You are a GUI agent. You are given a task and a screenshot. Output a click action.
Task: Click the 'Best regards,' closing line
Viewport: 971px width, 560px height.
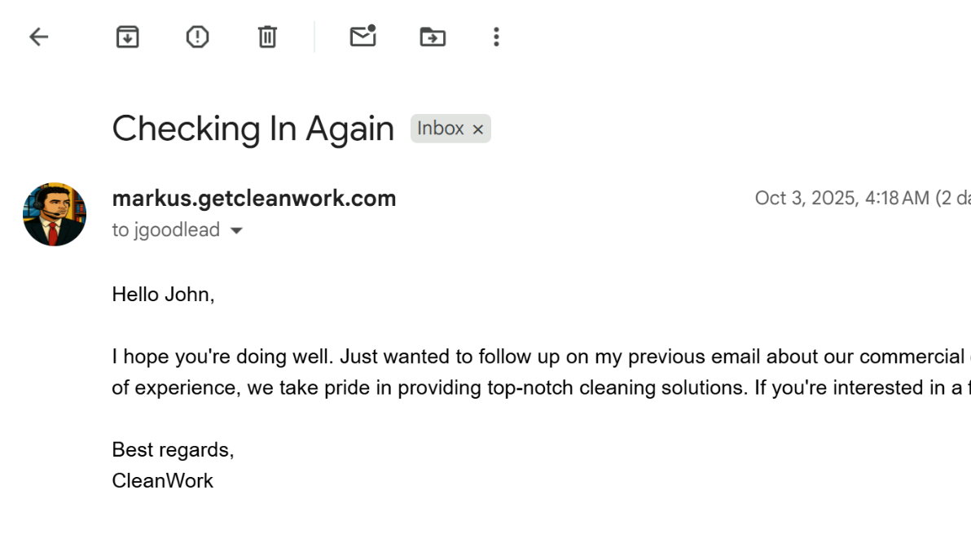[173, 449]
